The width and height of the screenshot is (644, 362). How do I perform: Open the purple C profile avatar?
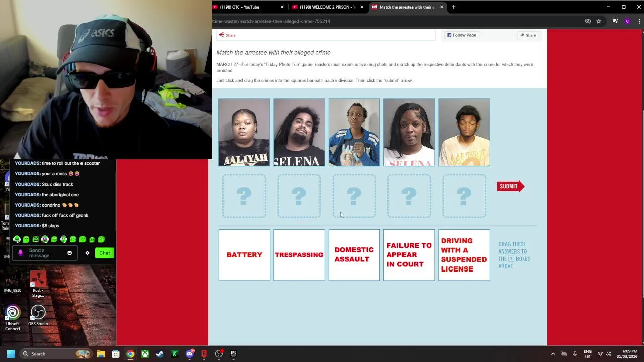pyautogui.click(x=627, y=21)
